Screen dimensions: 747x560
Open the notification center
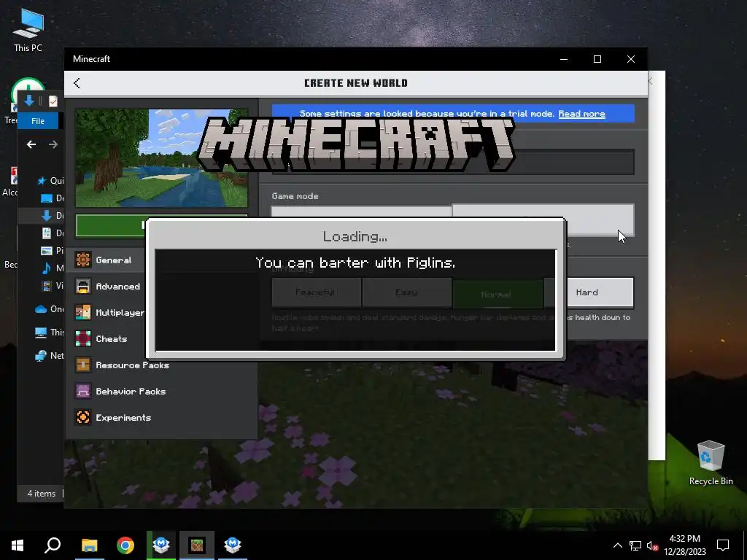coord(723,545)
